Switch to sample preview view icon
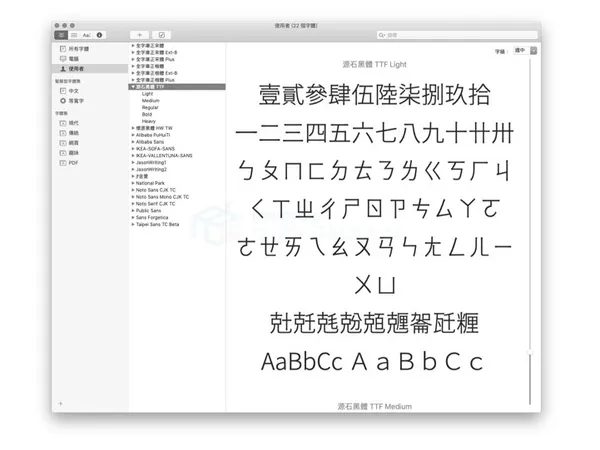Screen dimensions: 600x450 (61, 35)
